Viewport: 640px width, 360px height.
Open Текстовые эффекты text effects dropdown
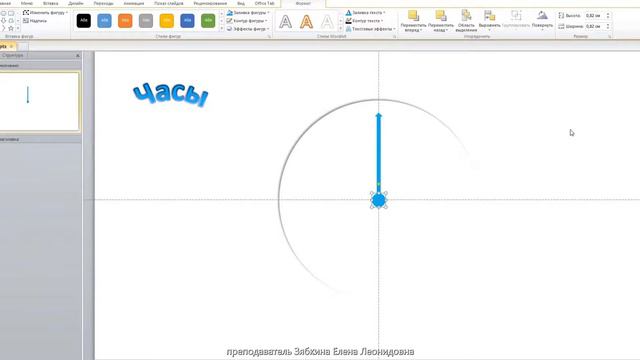pos(370,29)
